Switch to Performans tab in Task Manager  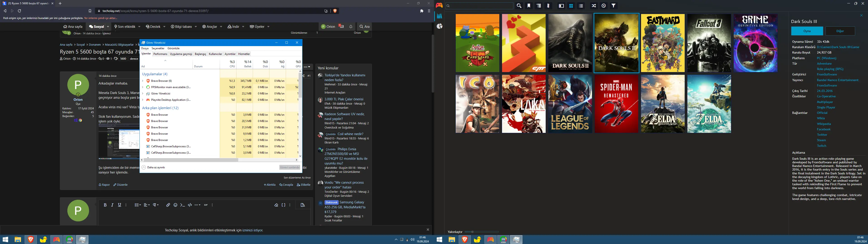click(x=160, y=54)
